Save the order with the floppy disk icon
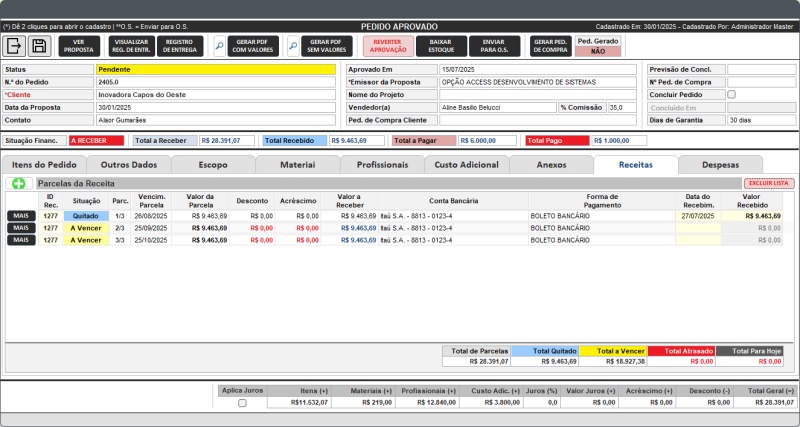The height and width of the screenshot is (427, 800). (x=39, y=46)
